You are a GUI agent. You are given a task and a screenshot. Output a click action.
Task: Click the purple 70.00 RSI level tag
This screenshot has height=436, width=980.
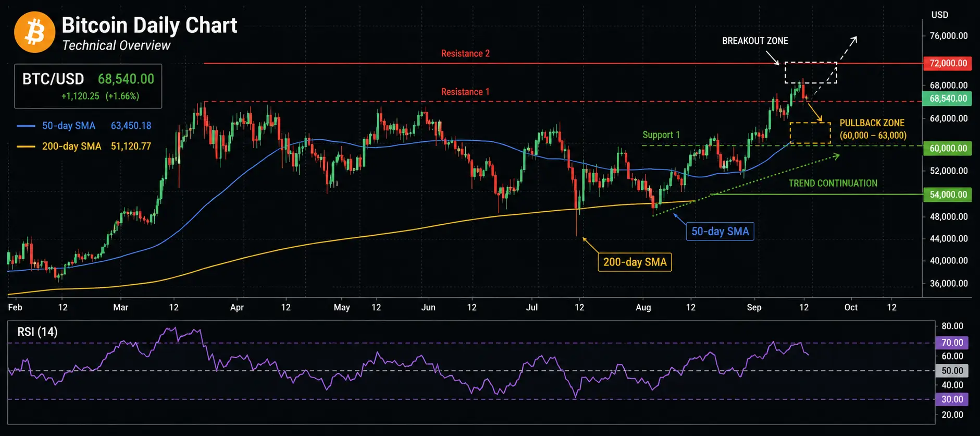coord(952,343)
